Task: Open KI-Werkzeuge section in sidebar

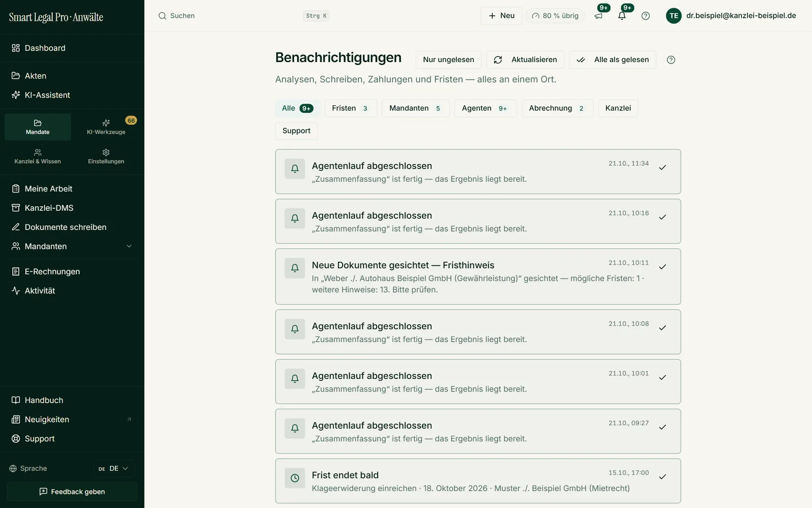Action: point(106,127)
